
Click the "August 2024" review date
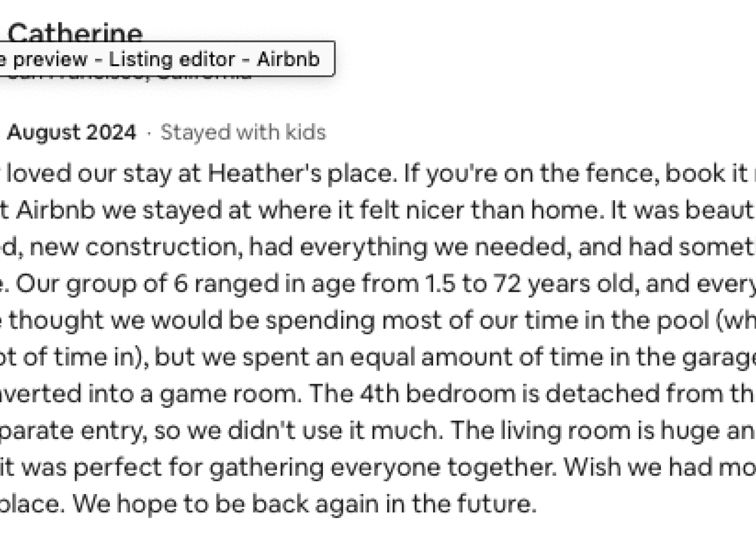point(71,132)
